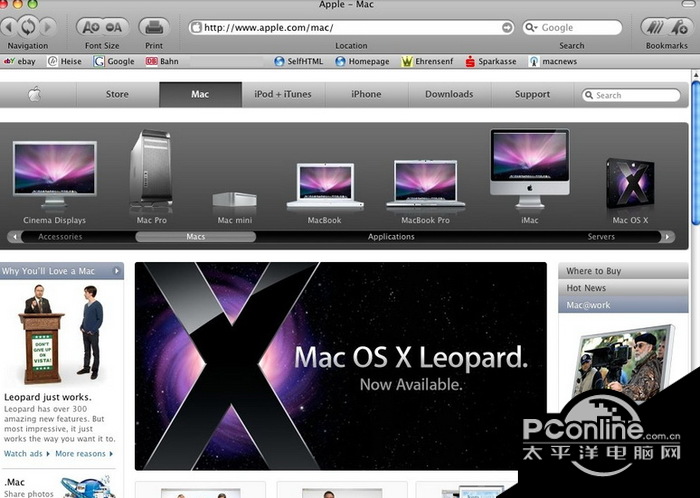Go forward with the navigation forward arrow
This screenshot has height=498, width=700.
(48, 27)
